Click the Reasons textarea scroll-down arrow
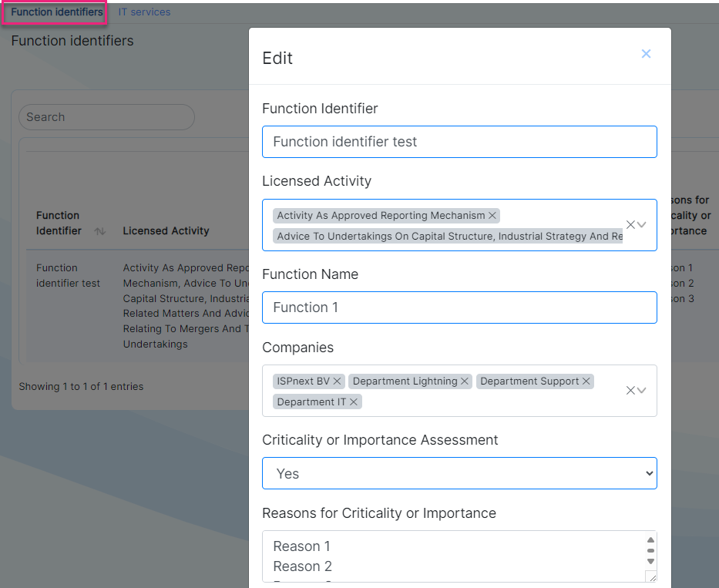Screen dimensions: 719x588 point(650,561)
